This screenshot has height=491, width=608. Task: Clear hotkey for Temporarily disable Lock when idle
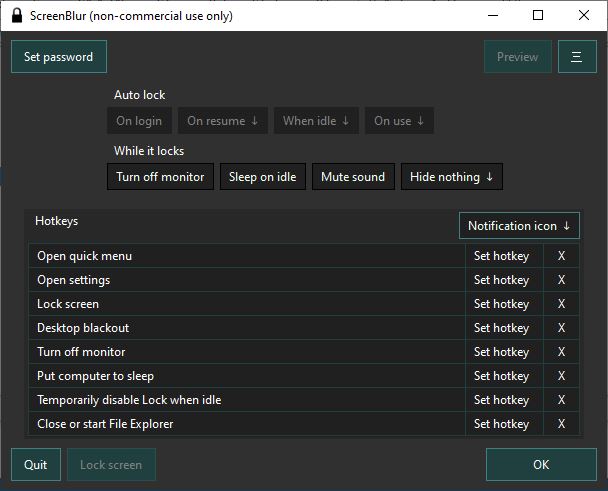pos(561,400)
